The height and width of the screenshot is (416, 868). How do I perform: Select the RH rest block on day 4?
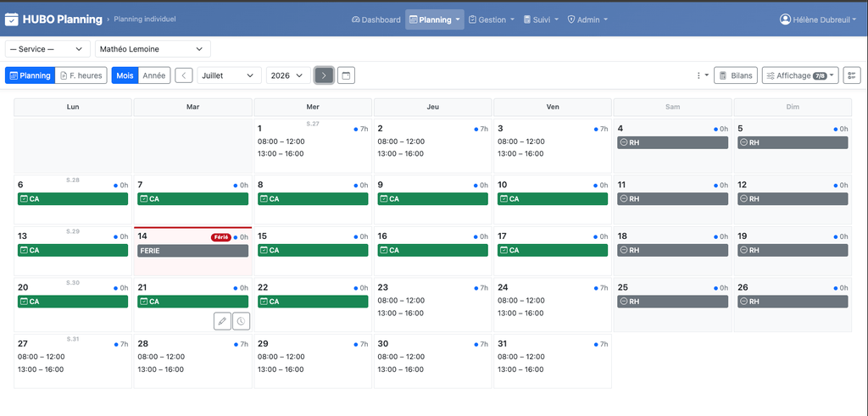coord(672,142)
